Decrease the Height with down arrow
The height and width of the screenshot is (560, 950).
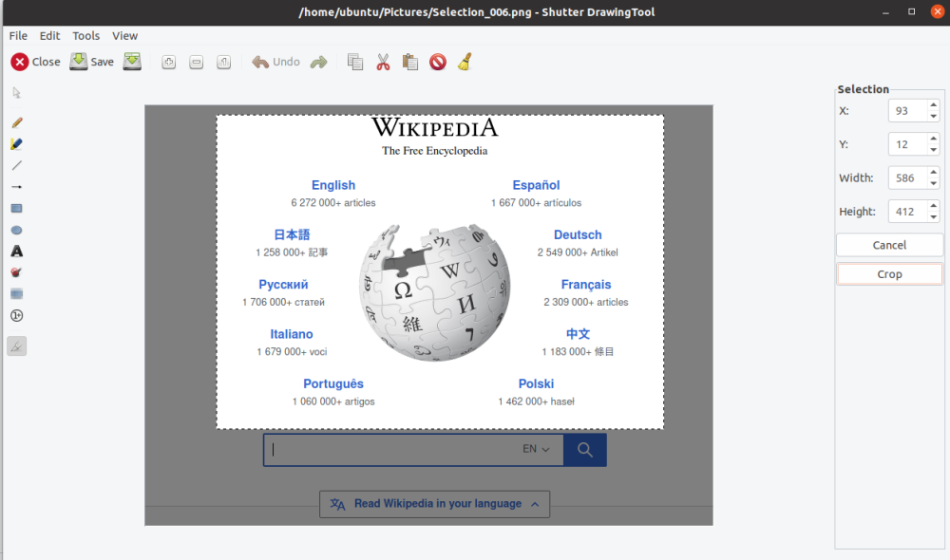pos(934,216)
